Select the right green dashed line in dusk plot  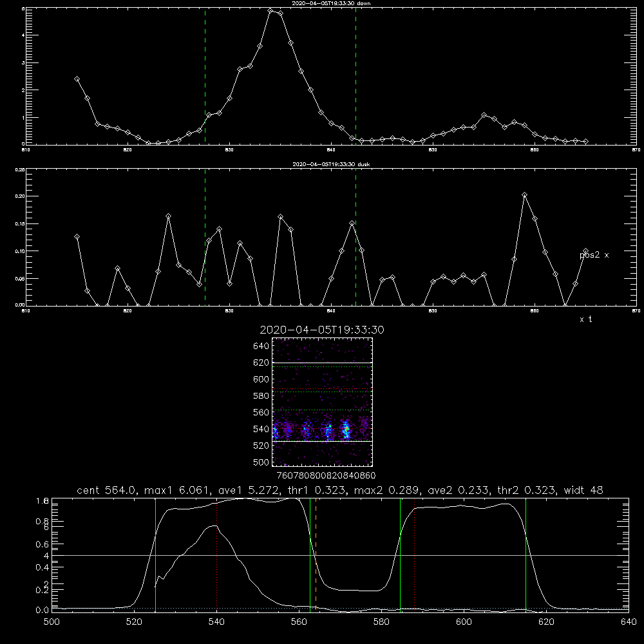pyautogui.click(x=355, y=237)
